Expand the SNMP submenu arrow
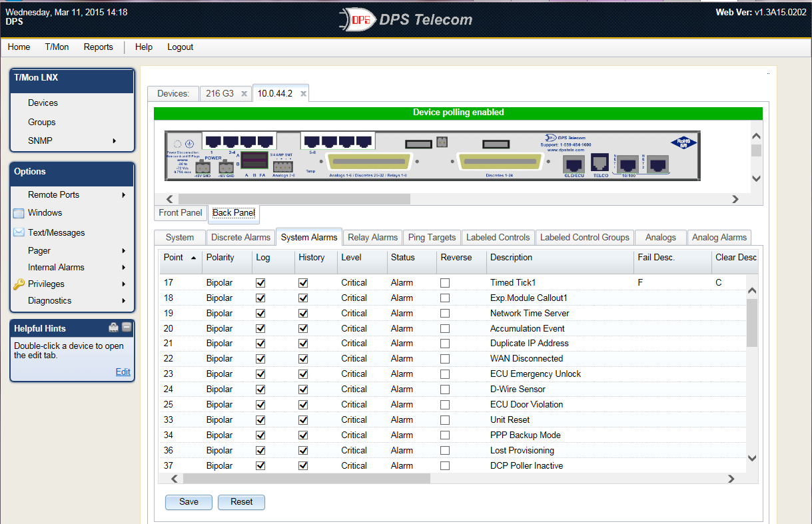The width and height of the screenshot is (812, 524). point(115,141)
